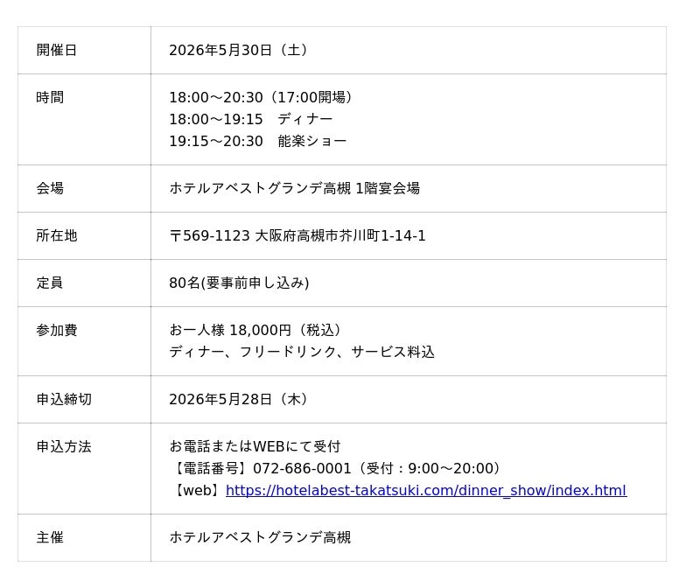
Task: Select the date 2026年5月30日（土）
Action: click(238, 51)
